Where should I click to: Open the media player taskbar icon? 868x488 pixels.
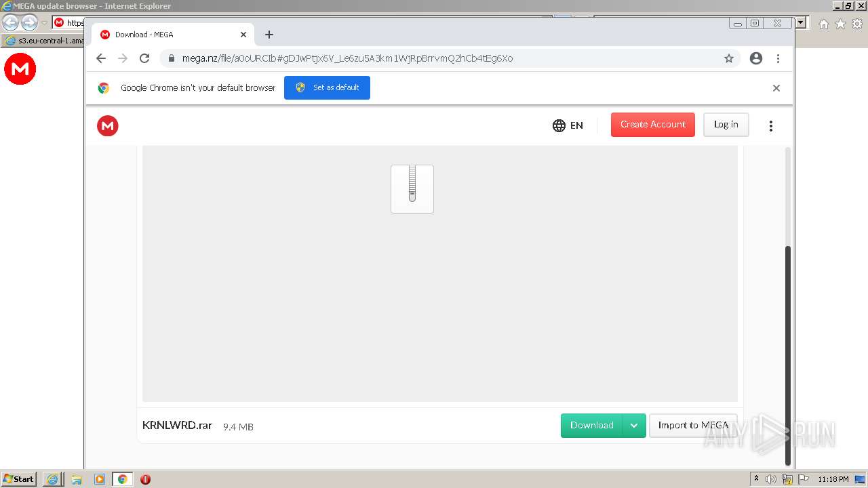(x=100, y=479)
